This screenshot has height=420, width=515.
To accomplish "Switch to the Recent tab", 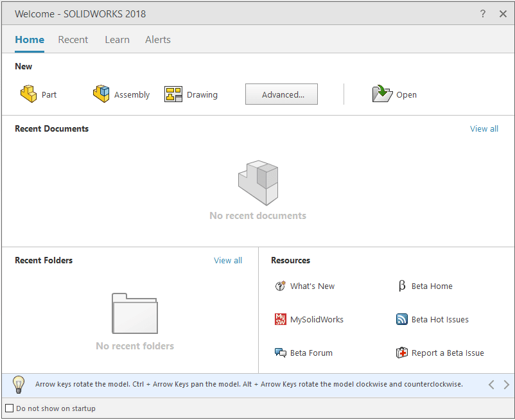I will [73, 40].
